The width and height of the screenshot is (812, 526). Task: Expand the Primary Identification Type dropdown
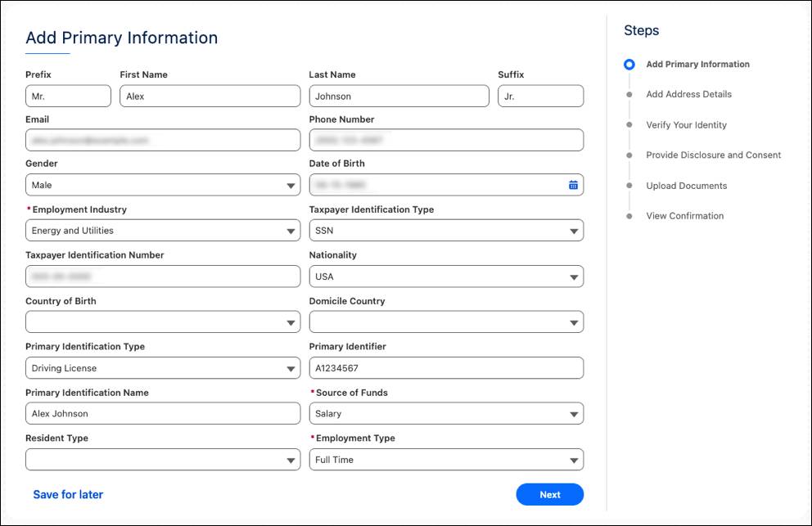290,367
